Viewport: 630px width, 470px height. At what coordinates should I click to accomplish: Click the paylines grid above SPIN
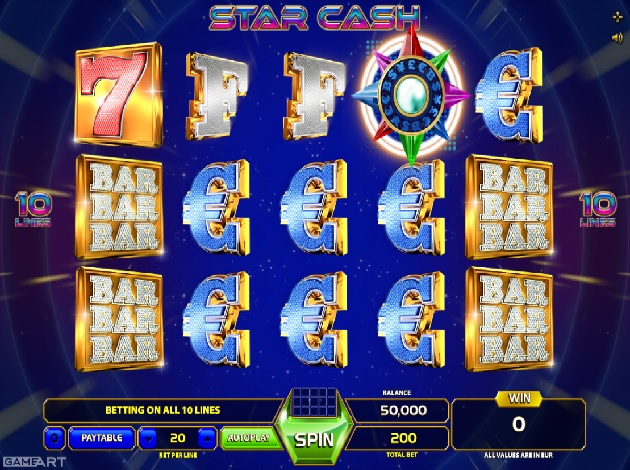pos(315,402)
